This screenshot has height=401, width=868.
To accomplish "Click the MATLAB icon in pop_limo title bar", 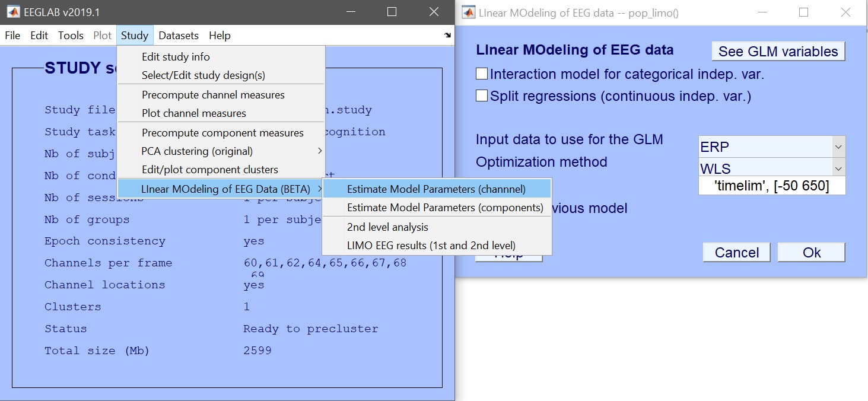I will coord(469,12).
